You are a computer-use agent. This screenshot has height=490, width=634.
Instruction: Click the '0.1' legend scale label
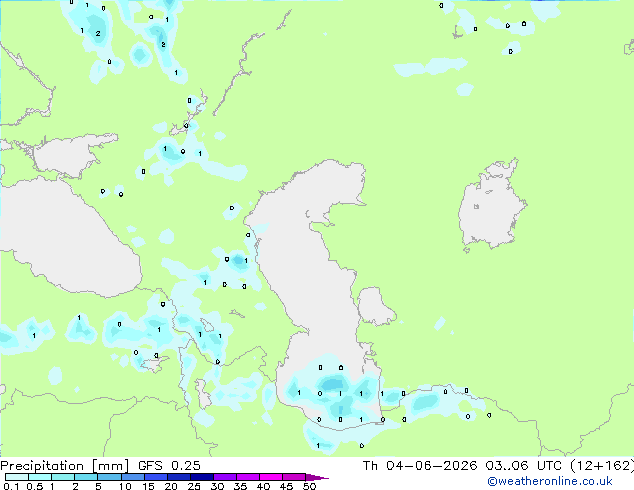click(x=11, y=486)
